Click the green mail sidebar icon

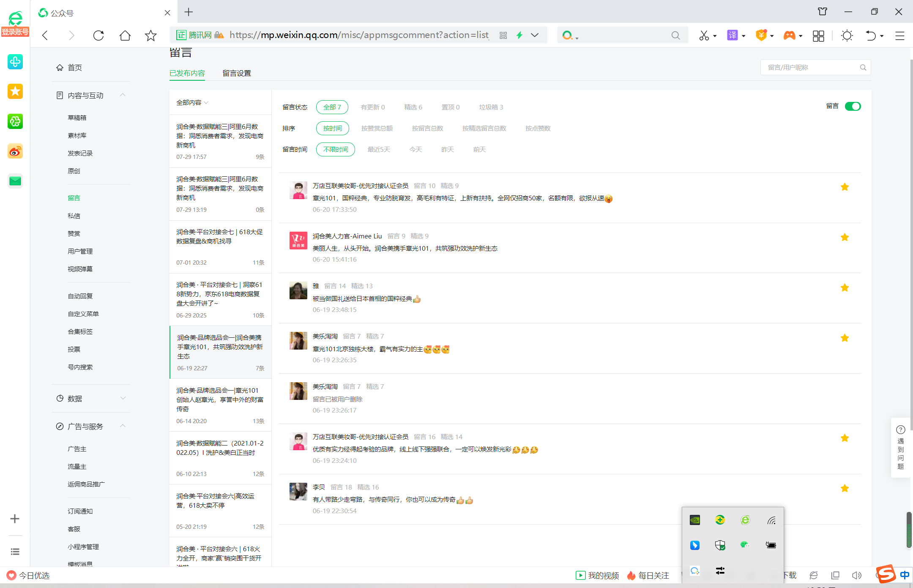pos(15,181)
